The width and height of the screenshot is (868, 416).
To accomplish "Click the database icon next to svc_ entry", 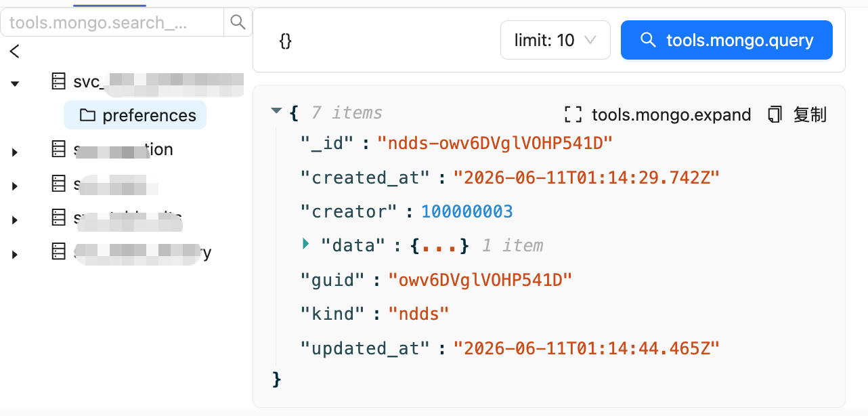I will [60, 81].
